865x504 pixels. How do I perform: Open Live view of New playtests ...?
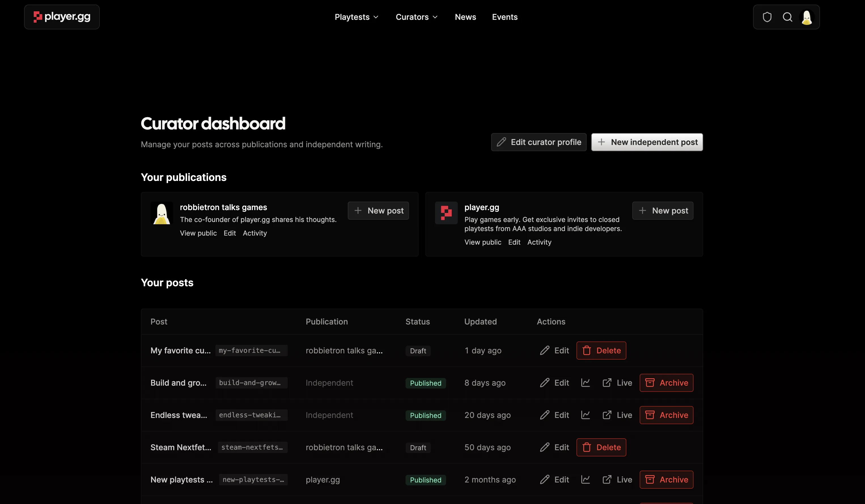click(617, 479)
